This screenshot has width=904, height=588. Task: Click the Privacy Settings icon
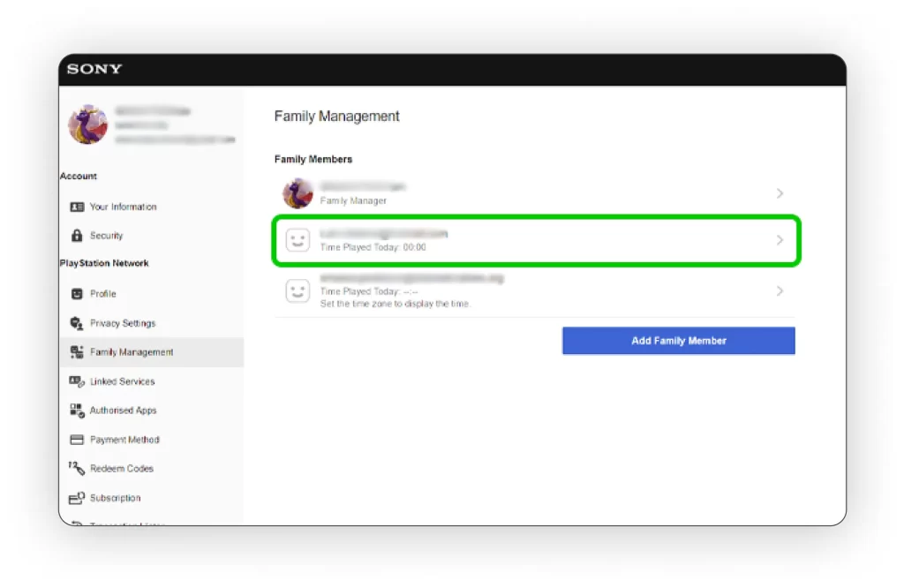77,323
